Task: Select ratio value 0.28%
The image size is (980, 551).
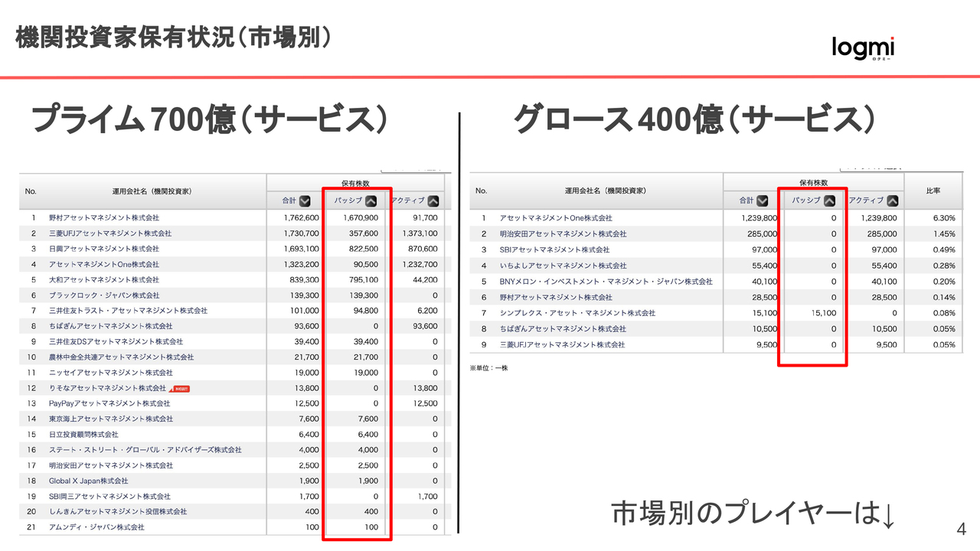Action: pos(943,266)
